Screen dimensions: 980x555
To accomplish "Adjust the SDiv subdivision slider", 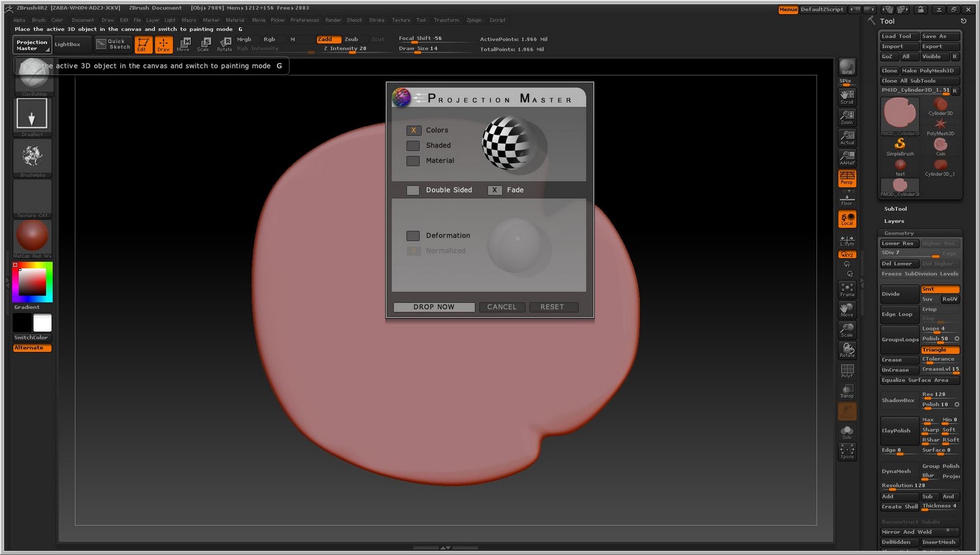I will click(x=910, y=254).
